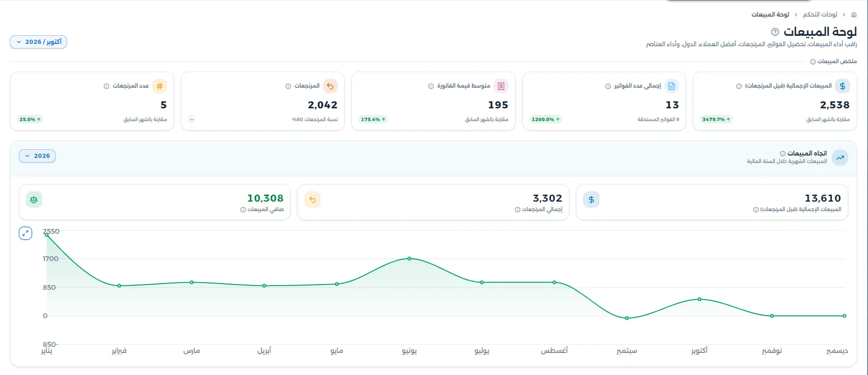Click help icon beside لوحة المبيعات title

pos(775,32)
